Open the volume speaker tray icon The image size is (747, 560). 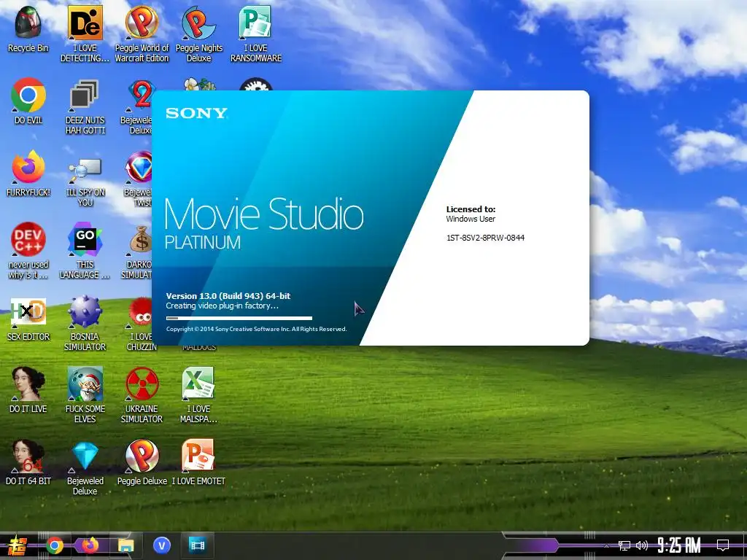tap(642, 545)
